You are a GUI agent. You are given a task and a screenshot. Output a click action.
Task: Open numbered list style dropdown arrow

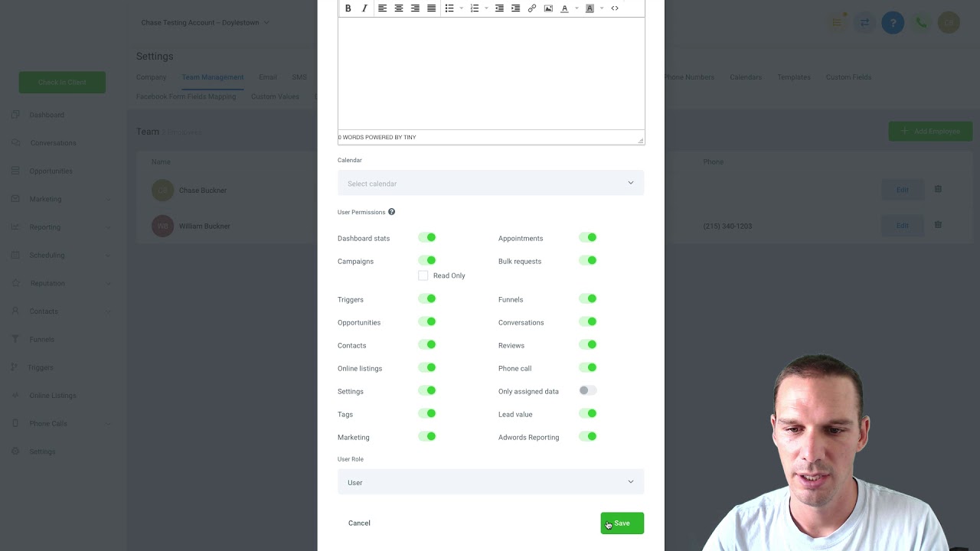tap(486, 8)
